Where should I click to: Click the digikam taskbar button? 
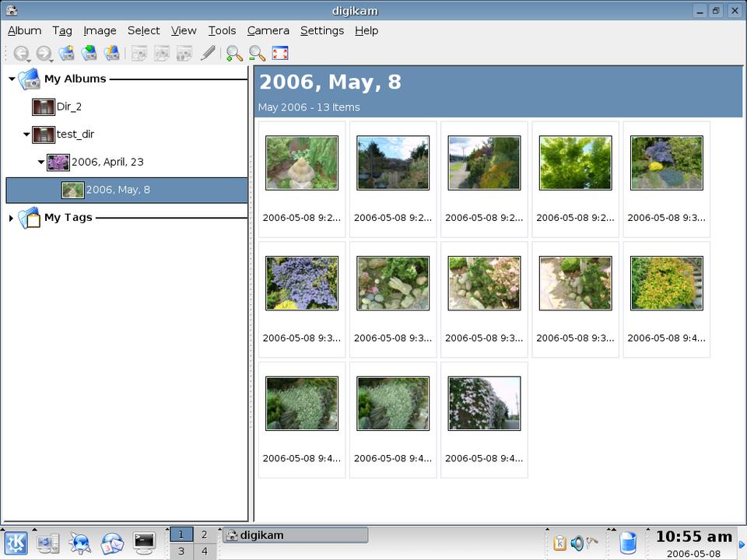pyautogui.click(x=296, y=535)
